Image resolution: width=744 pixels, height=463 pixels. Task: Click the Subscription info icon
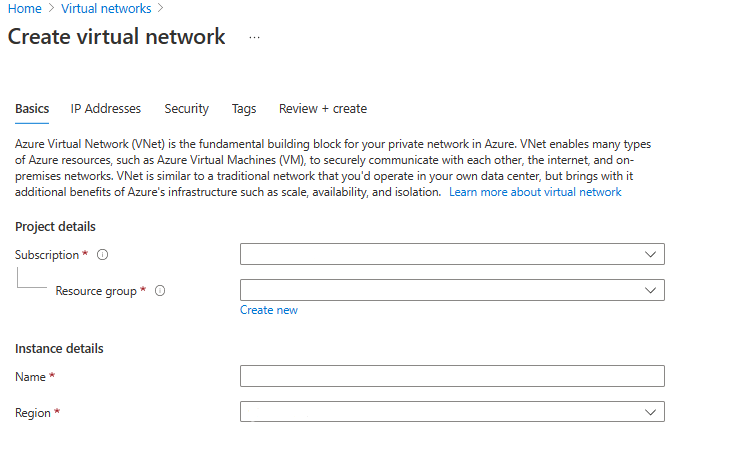(x=103, y=255)
